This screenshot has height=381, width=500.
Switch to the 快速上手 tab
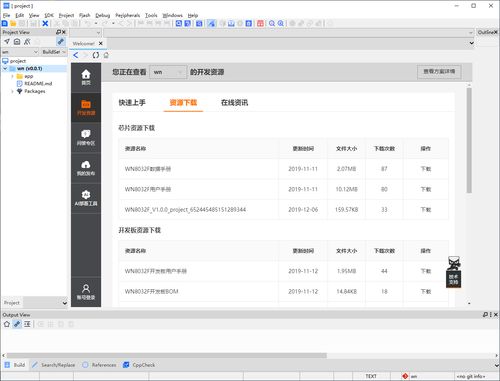[132, 103]
